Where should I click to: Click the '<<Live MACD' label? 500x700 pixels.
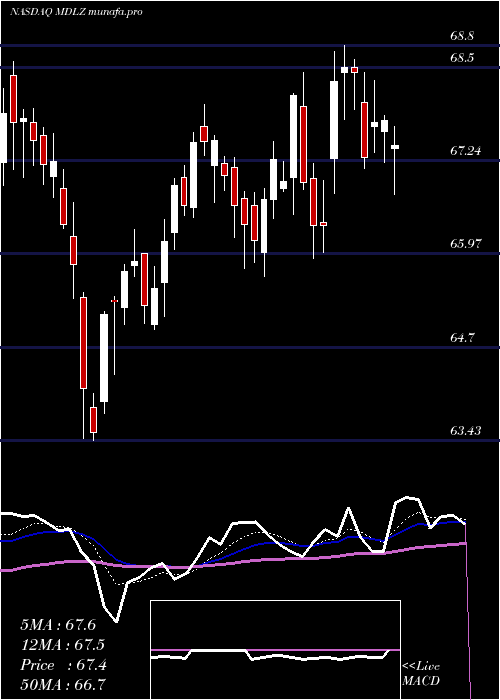(421, 673)
